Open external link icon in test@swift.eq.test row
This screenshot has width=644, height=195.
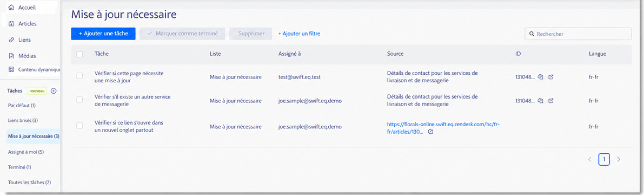click(551, 77)
